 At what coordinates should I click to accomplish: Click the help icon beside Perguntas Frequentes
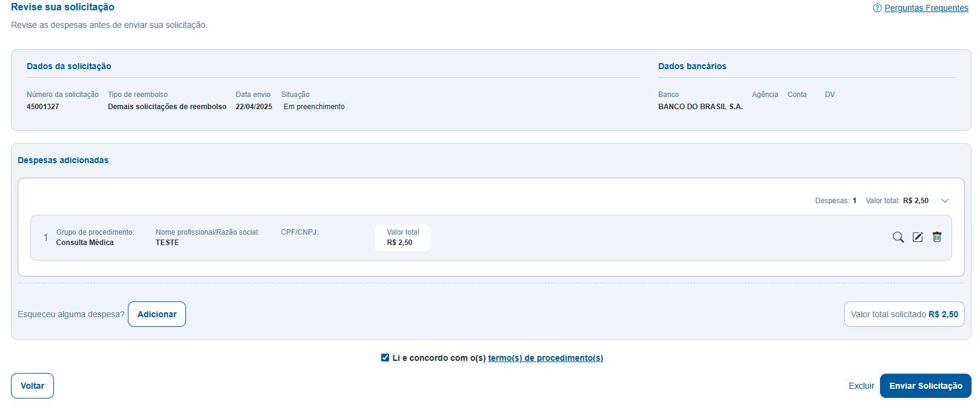pos(877,8)
